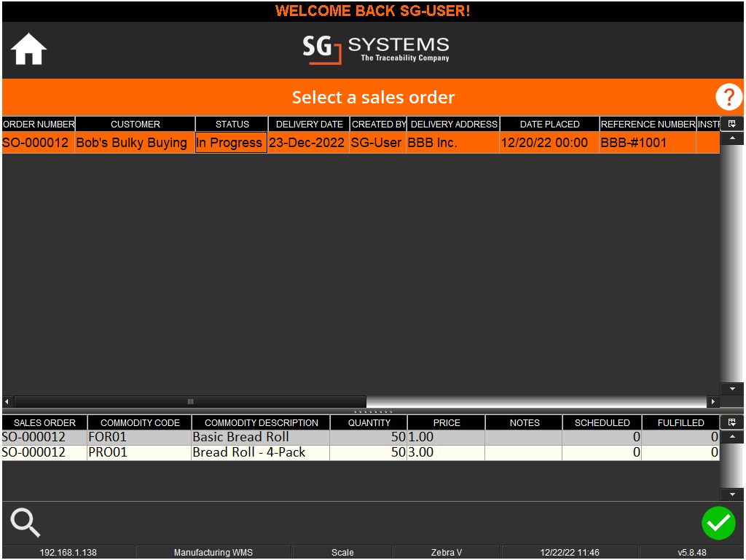Screen dimensions: 746x560
Task: Open search using the magnifying glass icon
Action: pyautogui.click(x=25, y=523)
